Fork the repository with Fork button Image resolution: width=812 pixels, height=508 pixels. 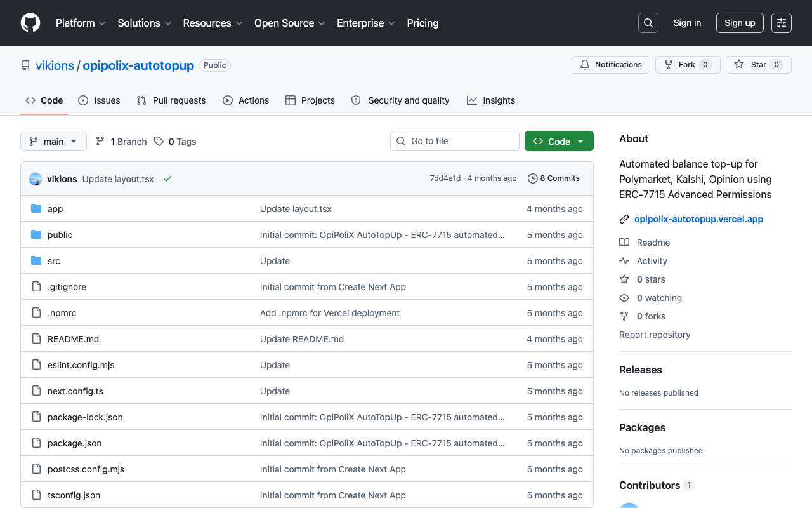click(x=688, y=65)
